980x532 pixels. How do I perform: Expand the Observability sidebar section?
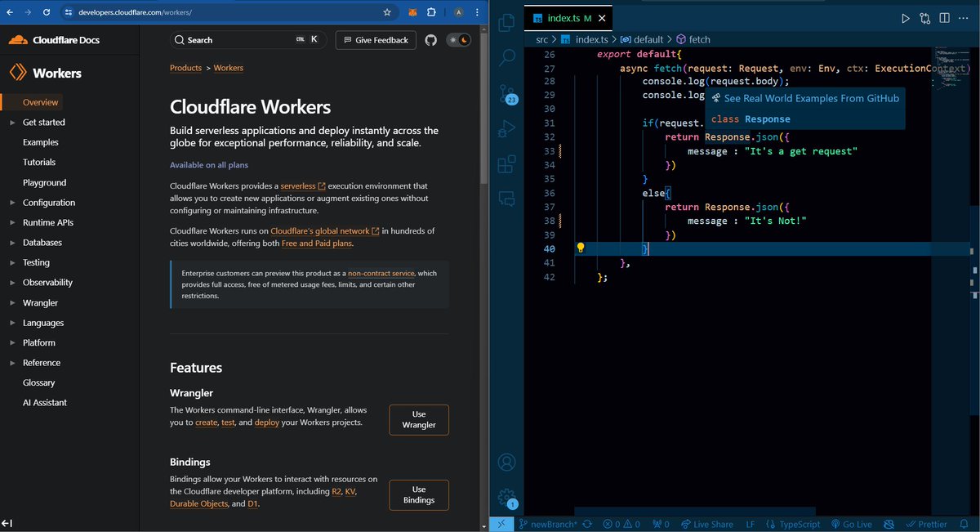tap(12, 283)
